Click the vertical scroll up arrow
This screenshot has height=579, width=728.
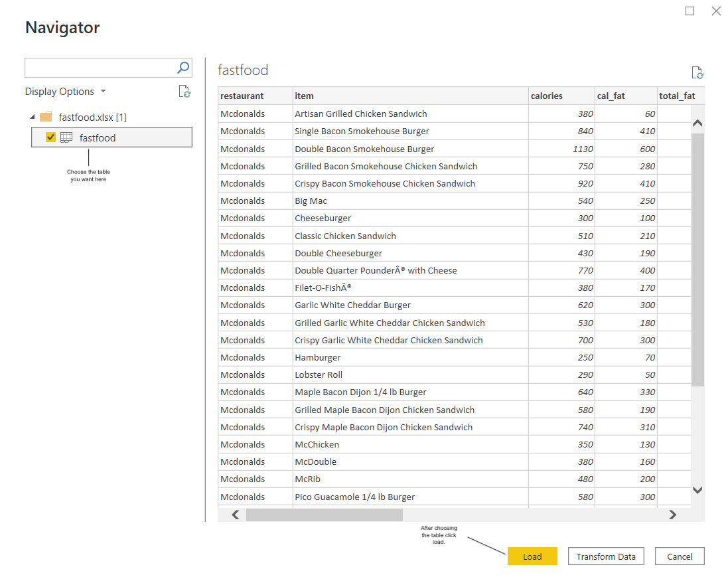pos(697,123)
